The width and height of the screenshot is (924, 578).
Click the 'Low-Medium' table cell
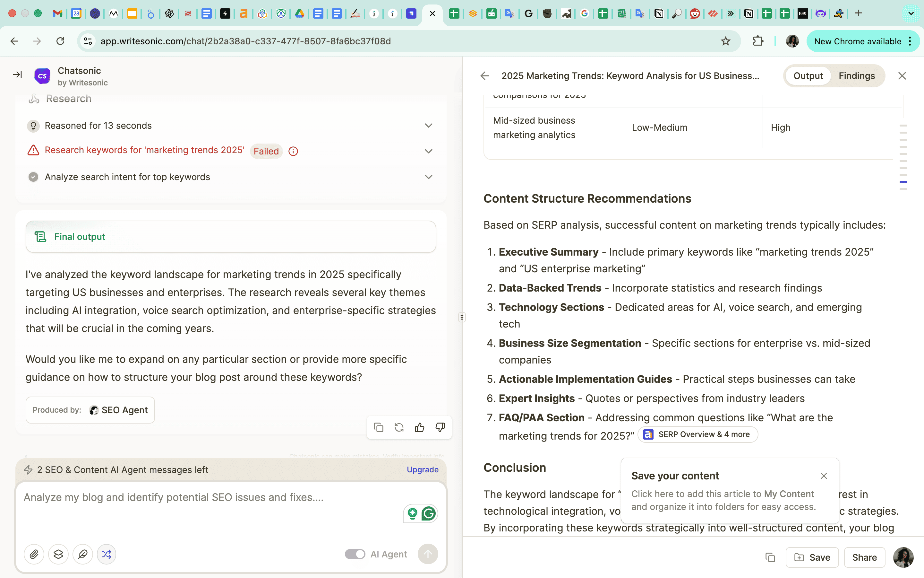(659, 127)
